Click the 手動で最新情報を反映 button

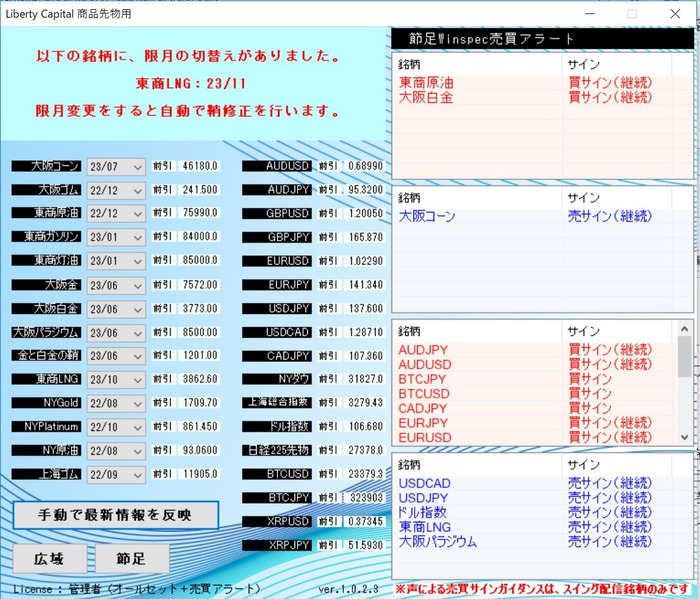(116, 515)
